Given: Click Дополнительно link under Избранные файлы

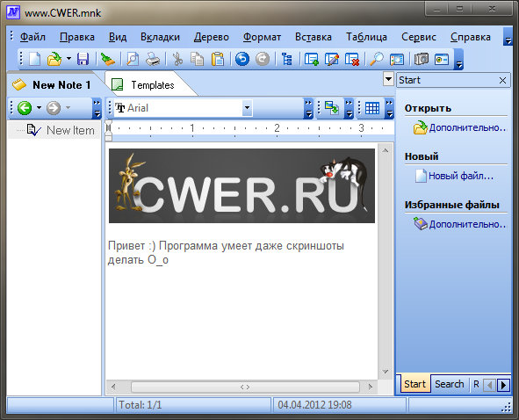Looking at the screenshot, I should click(467, 224).
